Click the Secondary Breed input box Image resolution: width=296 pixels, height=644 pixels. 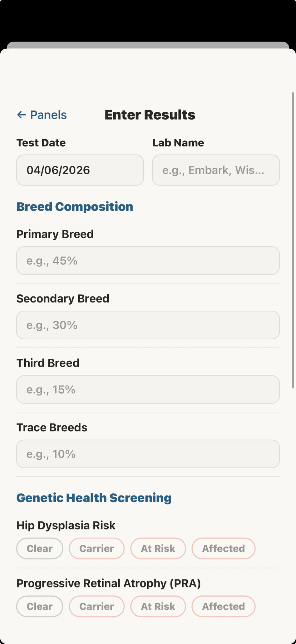coord(148,325)
